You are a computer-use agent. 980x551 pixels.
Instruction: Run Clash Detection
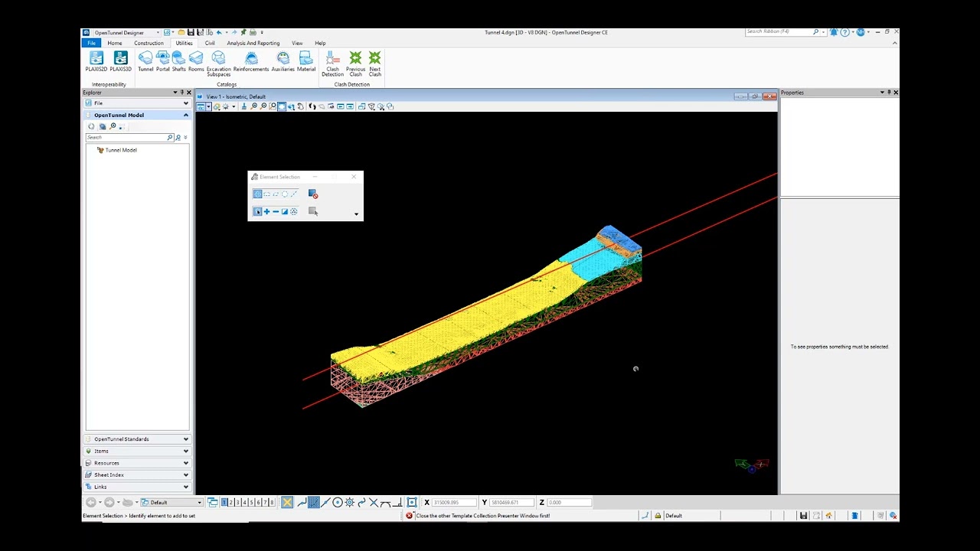click(332, 64)
